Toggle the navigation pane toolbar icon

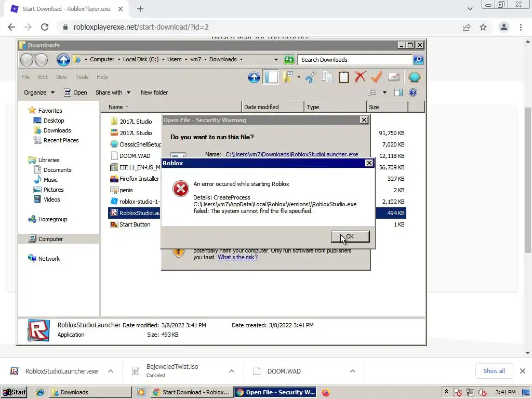point(271,77)
